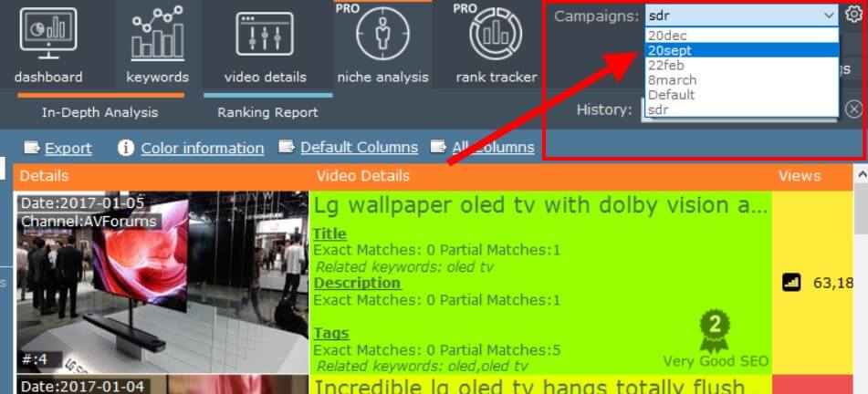This screenshot has width=868, height=394.
Task: Open the video details sliders icon
Action: tap(265, 34)
